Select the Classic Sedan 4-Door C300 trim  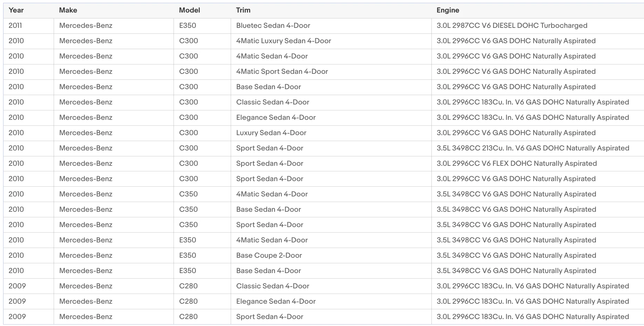point(273,102)
